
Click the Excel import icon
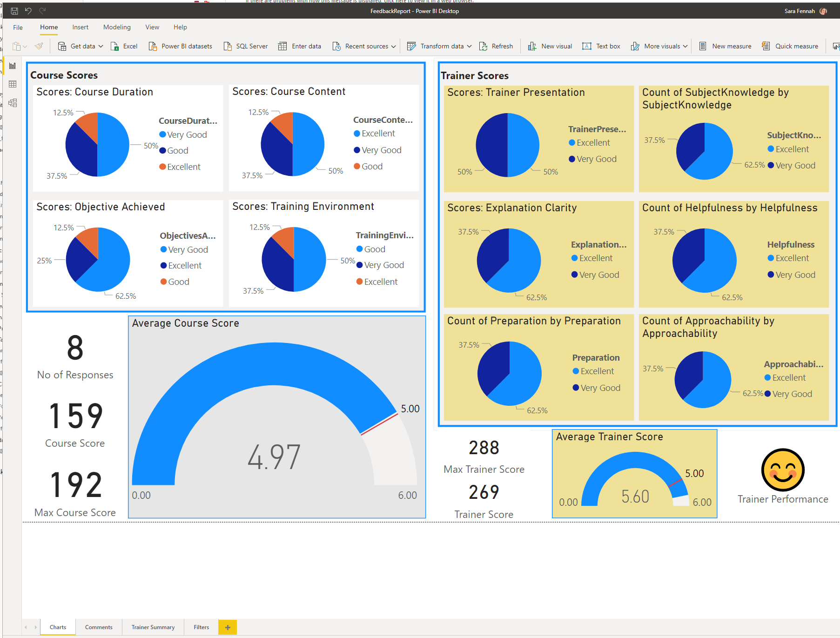[114, 46]
